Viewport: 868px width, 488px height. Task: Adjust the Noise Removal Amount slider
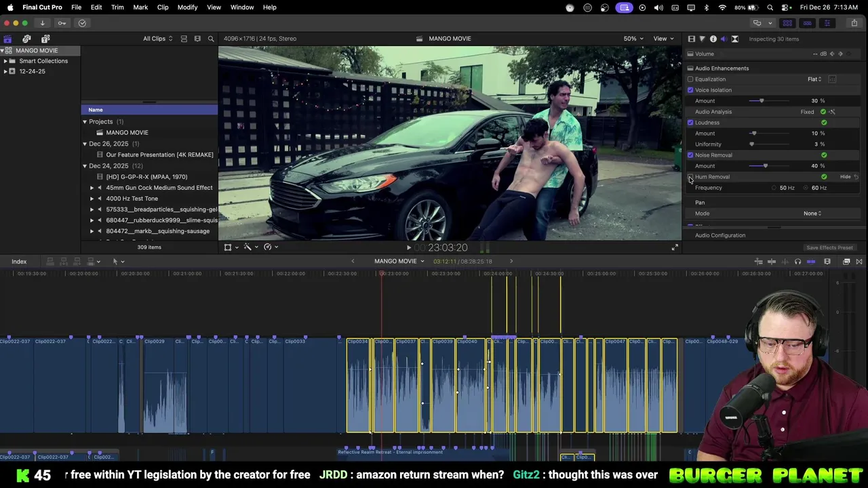766,166
